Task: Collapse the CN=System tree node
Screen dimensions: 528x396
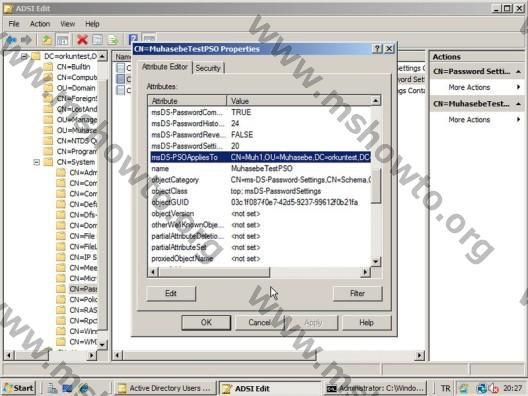Action: (x=37, y=162)
